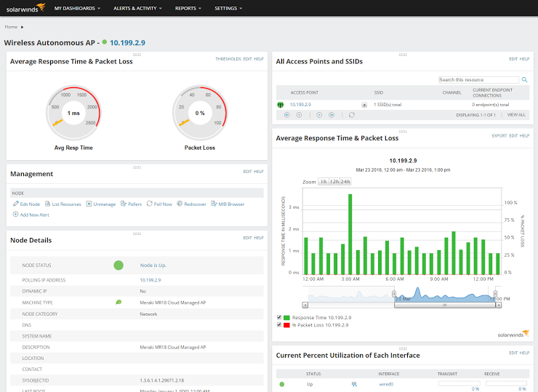
Task: Open MIB Browser via its icon
Action: tap(214, 204)
